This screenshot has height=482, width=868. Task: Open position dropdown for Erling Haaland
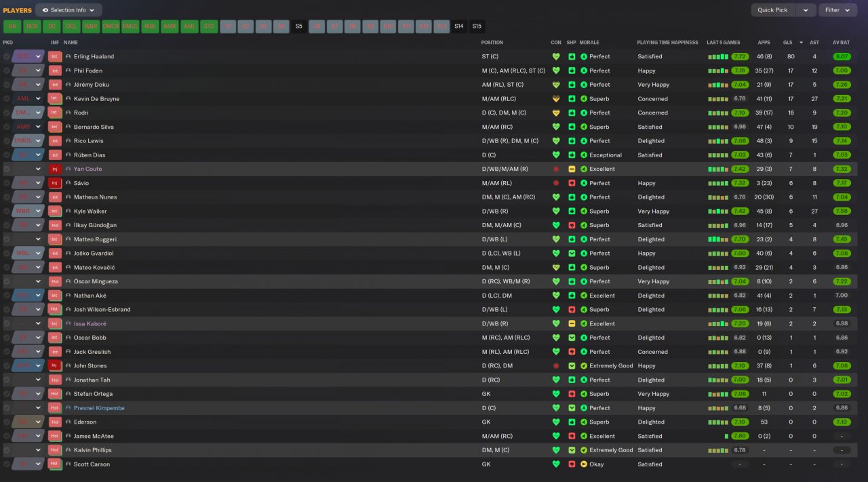point(39,56)
